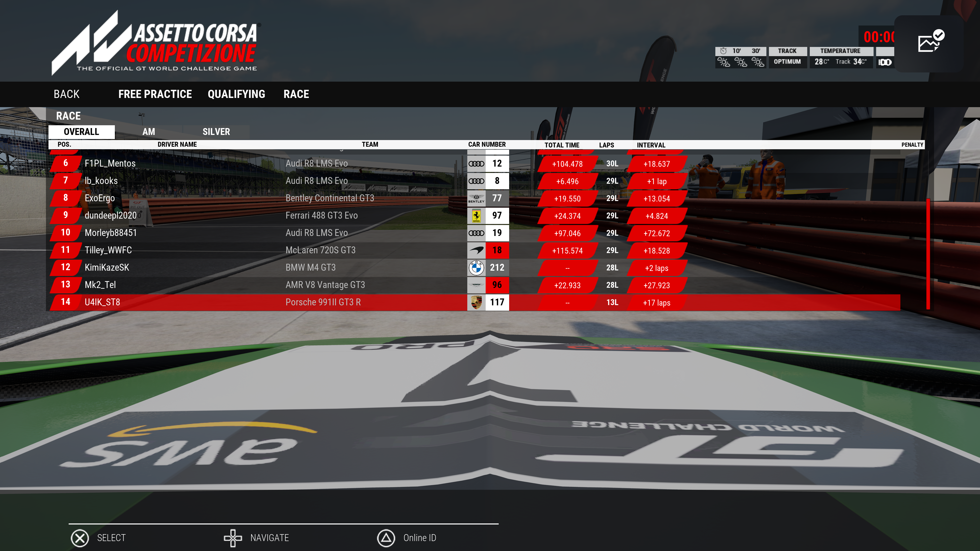The width and height of the screenshot is (980, 551).
Task: Click the screenshot saved notification icon
Action: click(x=931, y=41)
